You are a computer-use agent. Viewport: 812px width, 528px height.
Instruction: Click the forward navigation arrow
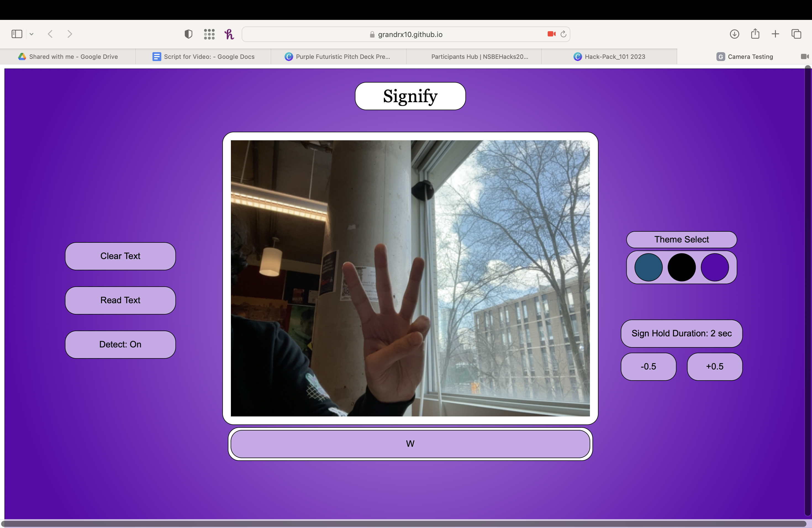pos(70,34)
